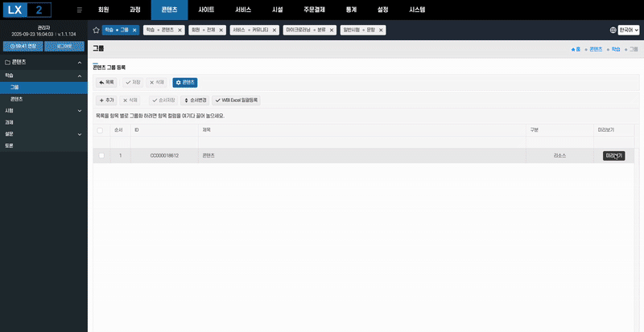Click the 미리보기 button in the row
The height and width of the screenshot is (332, 644).
(x=613, y=155)
